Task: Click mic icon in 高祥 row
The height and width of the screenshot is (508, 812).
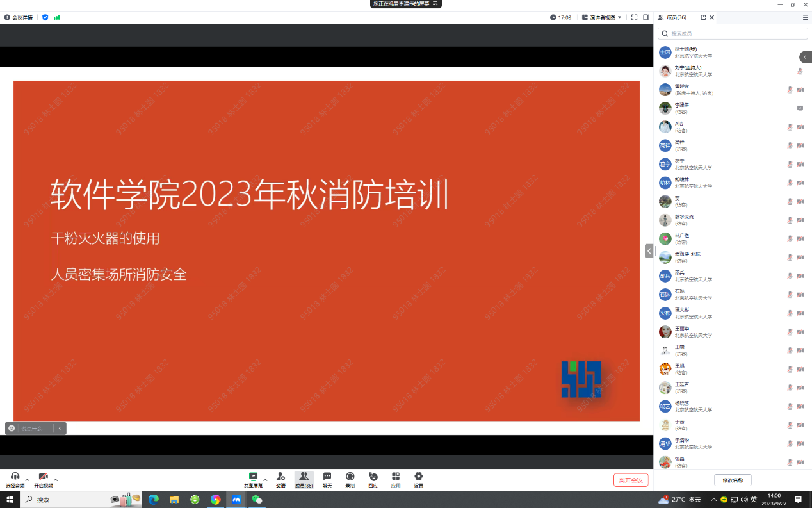Action: pos(790,145)
